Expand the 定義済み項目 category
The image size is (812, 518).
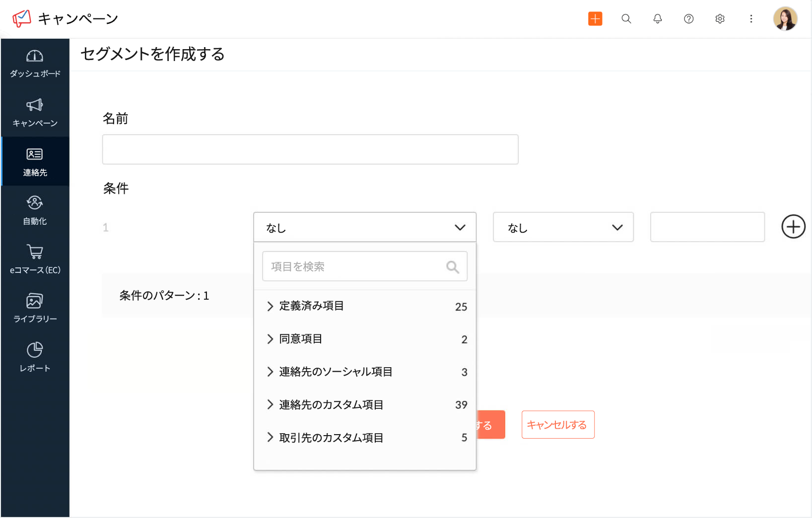310,306
